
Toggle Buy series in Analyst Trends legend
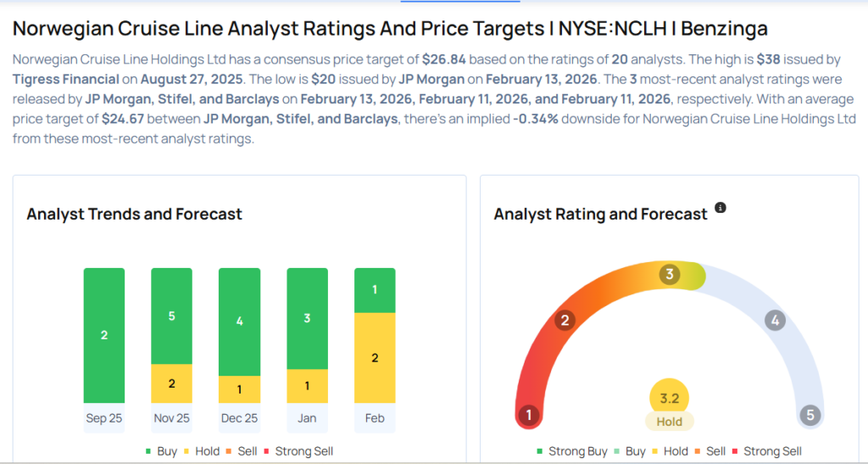pos(161,451)
